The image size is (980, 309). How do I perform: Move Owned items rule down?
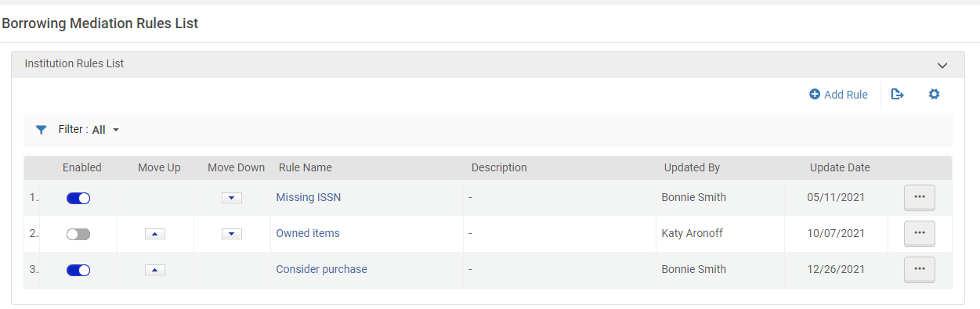point(231,234)
